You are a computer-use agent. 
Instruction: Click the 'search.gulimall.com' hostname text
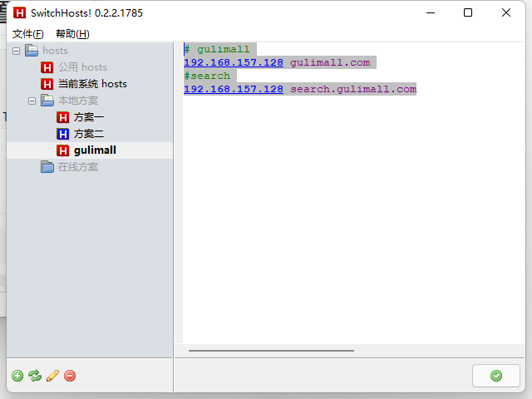pyautogui.click(x=353, y=89)
